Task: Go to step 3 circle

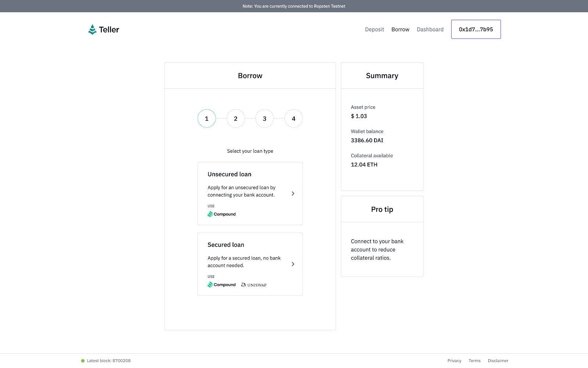Action: tap(265, 118)
